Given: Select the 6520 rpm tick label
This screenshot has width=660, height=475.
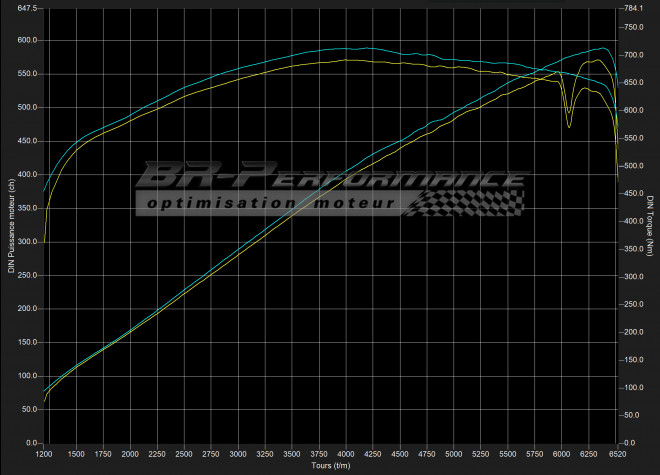Looking at the screenshot, I should pos(616,453).
